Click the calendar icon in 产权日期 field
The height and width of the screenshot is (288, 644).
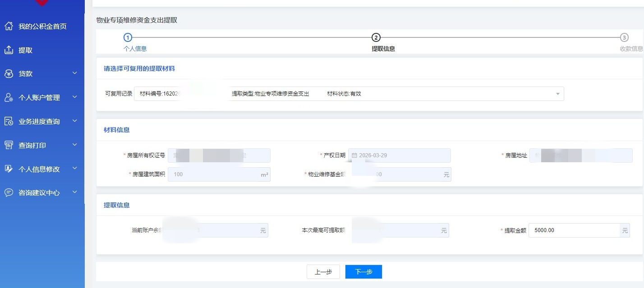354,155
